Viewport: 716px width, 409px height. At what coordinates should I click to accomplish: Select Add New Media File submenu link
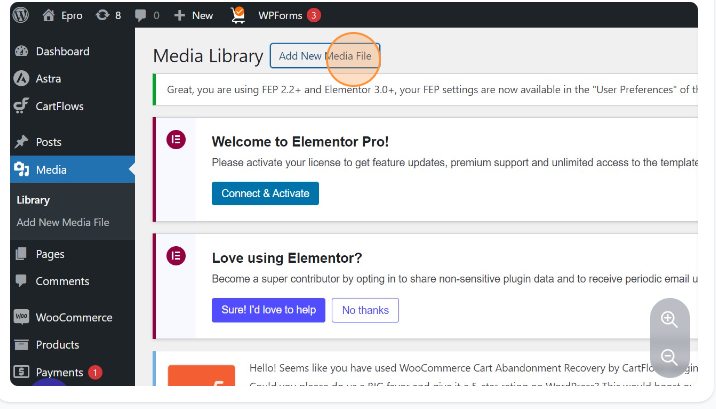coord(63,222)
